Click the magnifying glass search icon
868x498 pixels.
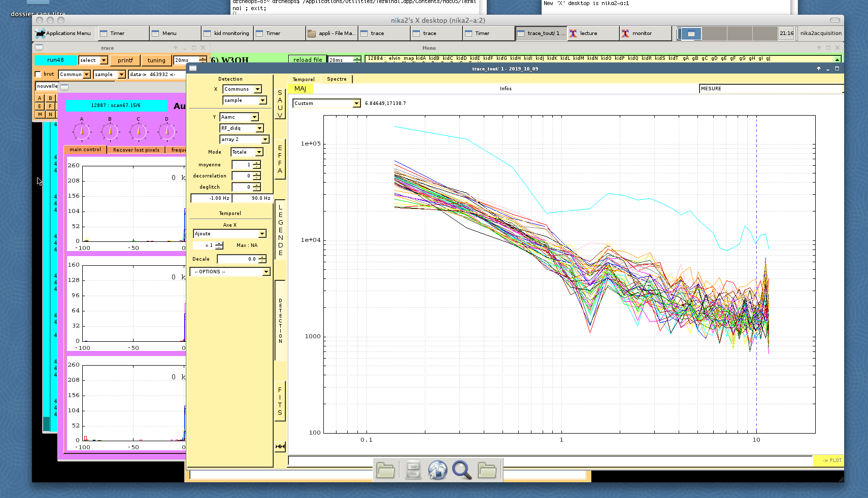point(461,470)
